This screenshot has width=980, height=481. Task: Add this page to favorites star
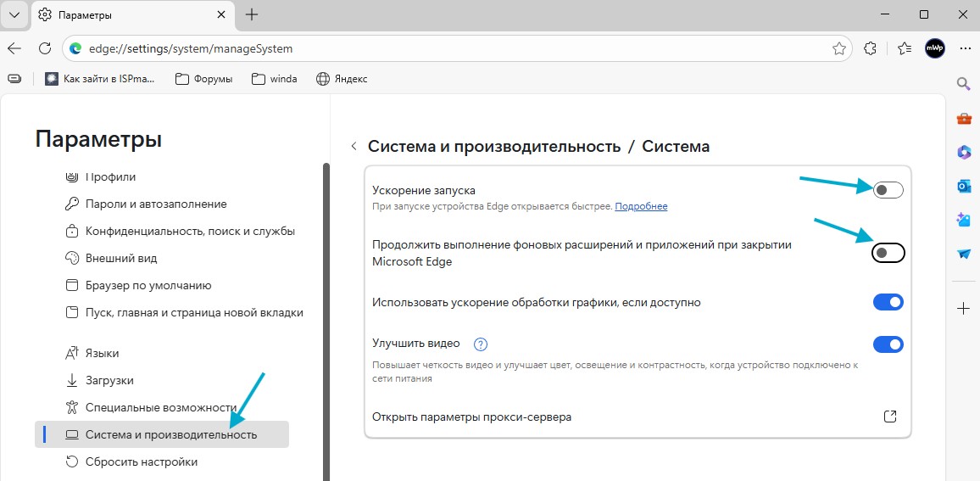pyautogui.click(x=838, y=48)
